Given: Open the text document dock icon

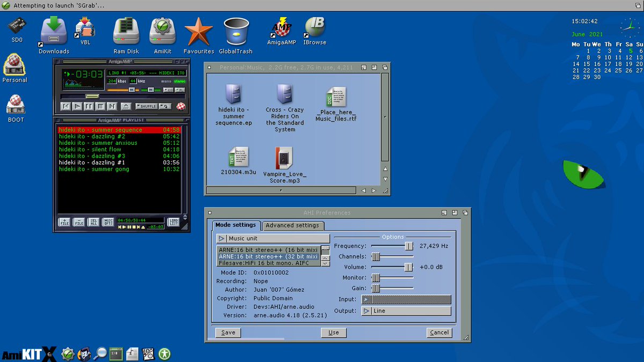Looking at the screenshot, I should (x=132, y=353).
